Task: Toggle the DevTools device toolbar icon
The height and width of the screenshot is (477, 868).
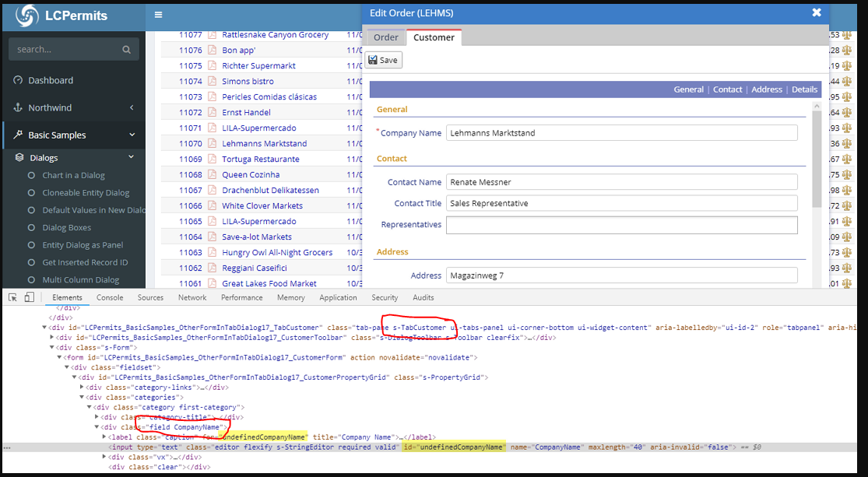Action: [30, 297]
